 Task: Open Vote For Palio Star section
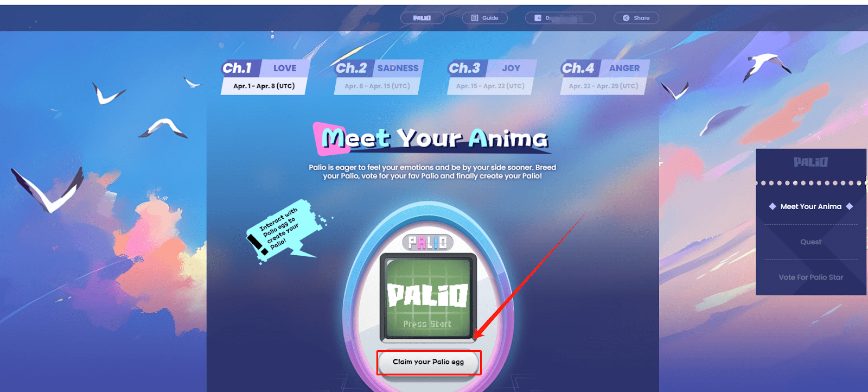point(810,277)
